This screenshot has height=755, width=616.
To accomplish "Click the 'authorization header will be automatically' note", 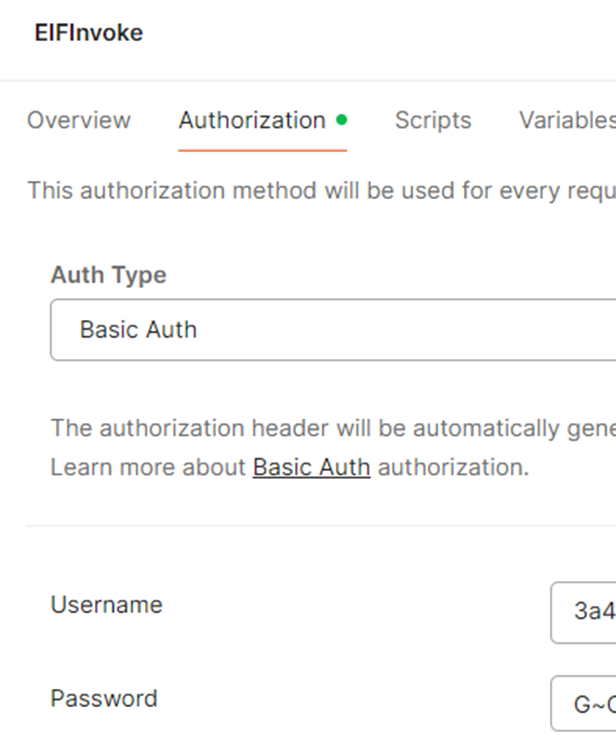I will pyautogui.click(x=333, y=428).
